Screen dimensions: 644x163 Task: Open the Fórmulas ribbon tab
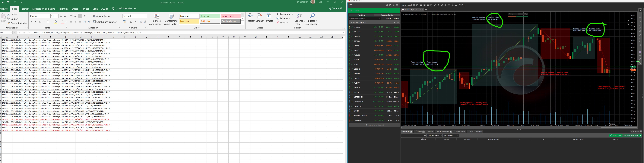pos(64,9)
